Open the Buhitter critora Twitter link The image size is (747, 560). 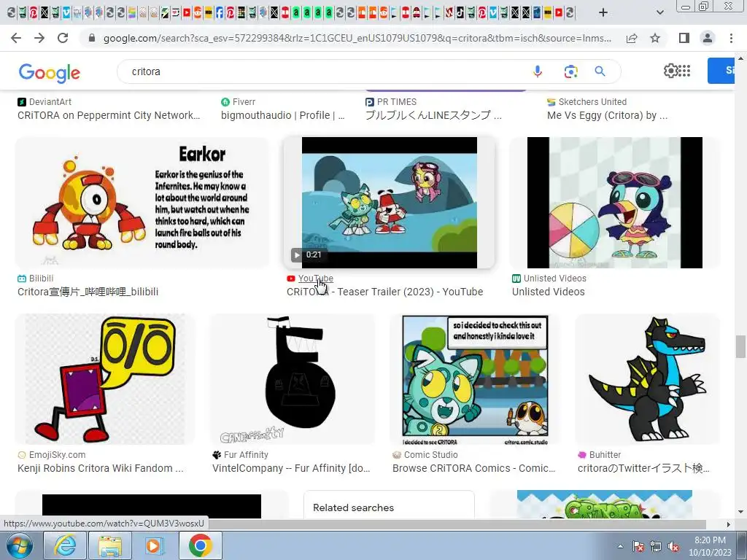(643, 468)
